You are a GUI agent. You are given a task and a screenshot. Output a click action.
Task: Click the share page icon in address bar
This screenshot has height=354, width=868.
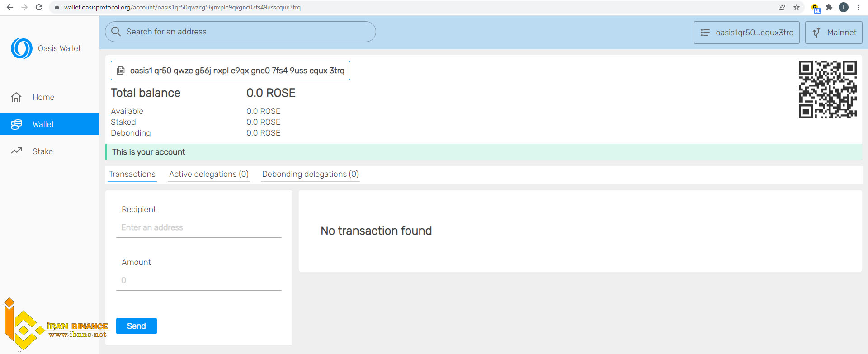coord(782,7)
